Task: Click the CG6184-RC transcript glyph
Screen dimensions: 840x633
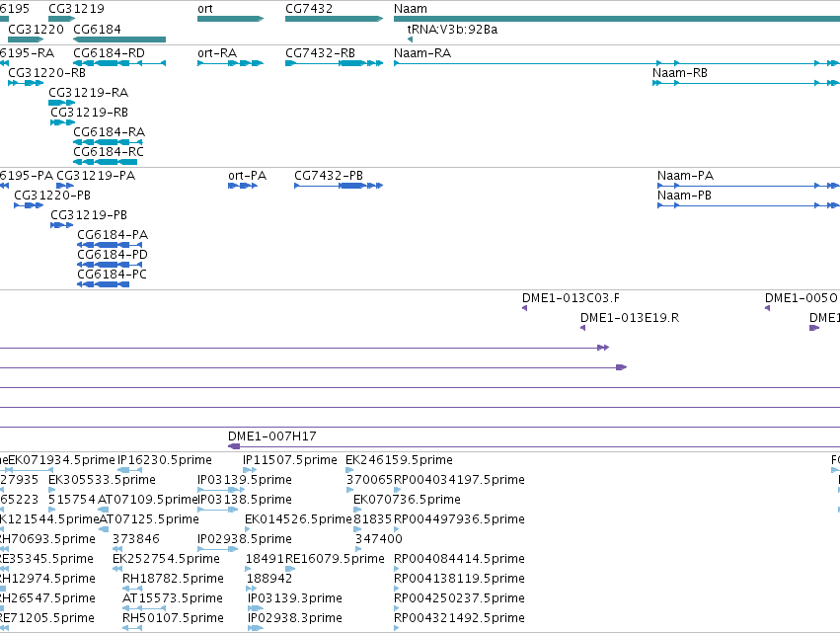Action: (x=105, y=162)
